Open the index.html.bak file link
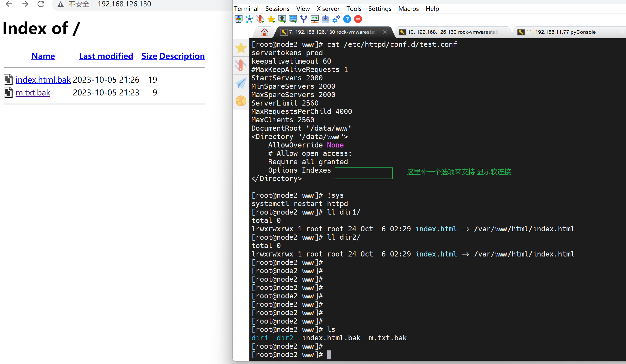This screenshot has height=364, width=626. click(43, 80)
